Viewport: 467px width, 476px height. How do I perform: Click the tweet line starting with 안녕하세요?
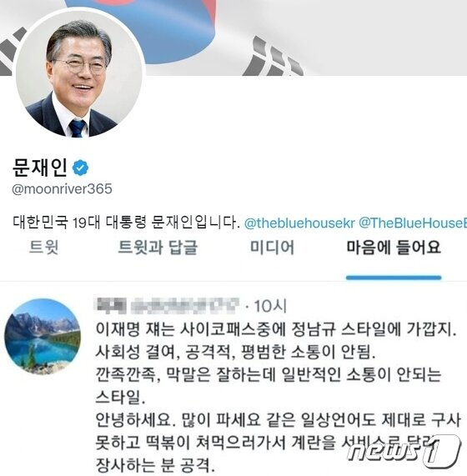click(279, 420)
